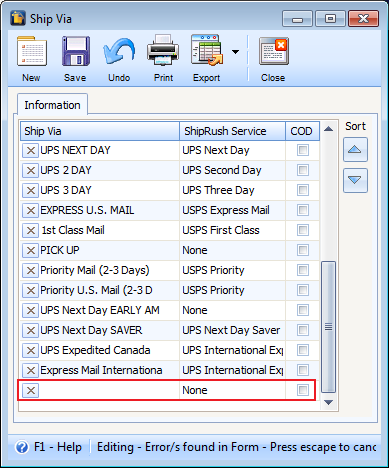The height and width of the screenshot is (468, 389).
Task: Move selected row down with Sort arrow
Action: [355, 180]
